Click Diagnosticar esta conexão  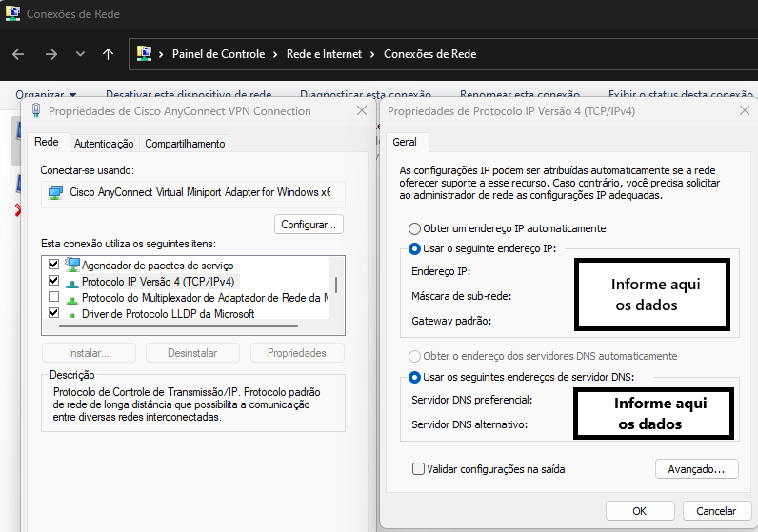(366, 94)
